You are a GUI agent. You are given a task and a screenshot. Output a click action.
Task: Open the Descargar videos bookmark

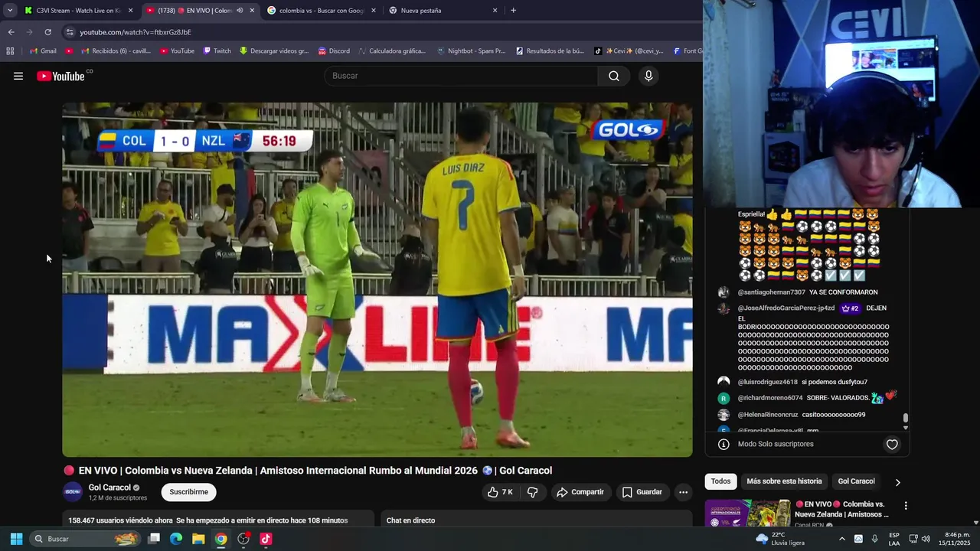[274, 51]
